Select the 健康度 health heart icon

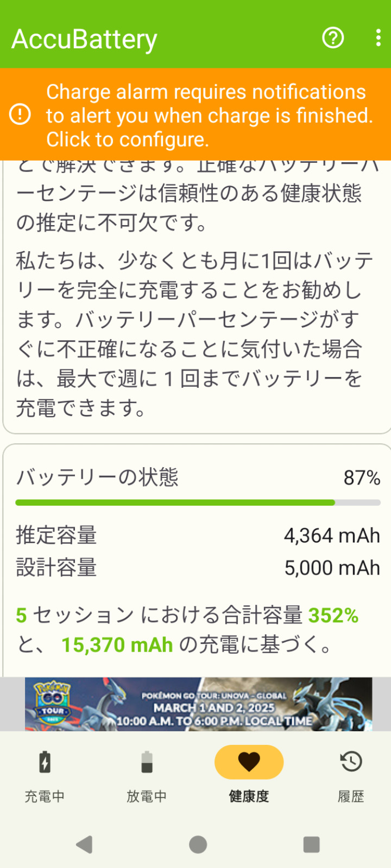coord(249,762)
